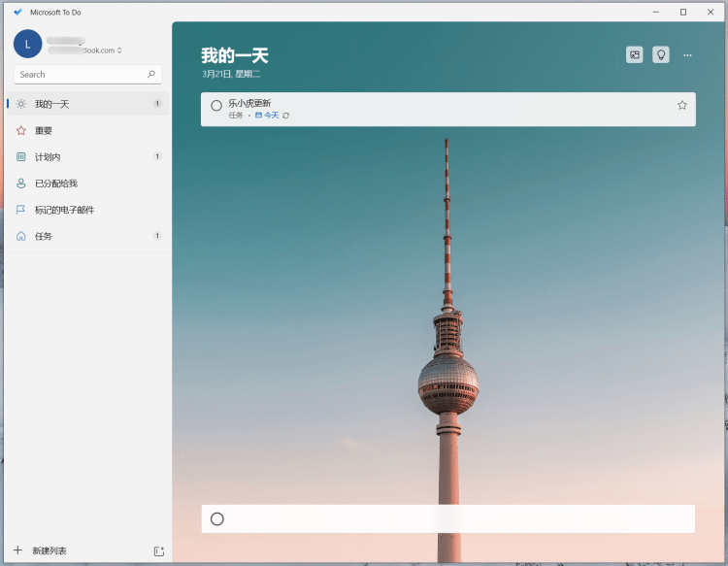Click 新建列表 to create a list

coord(50,550)
